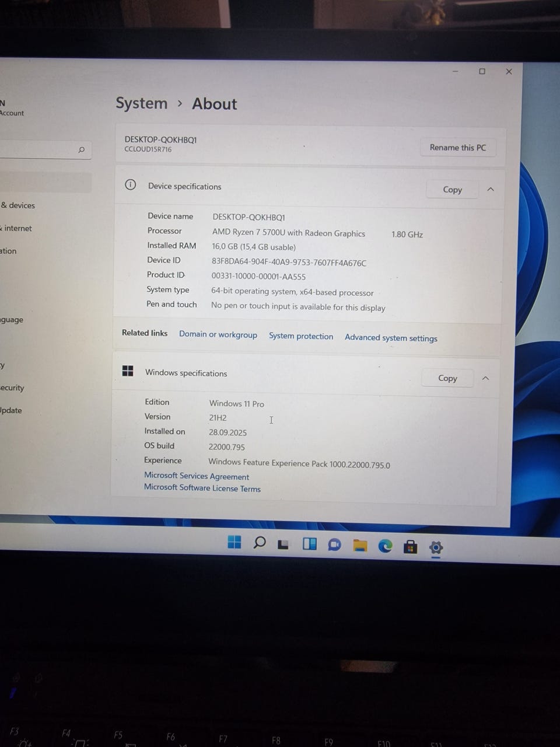Image resolution: width=560 pixels, height=747 pixels.
Task: Click Edition value Windows 11 Pro
Action: (x=237, y=403)
